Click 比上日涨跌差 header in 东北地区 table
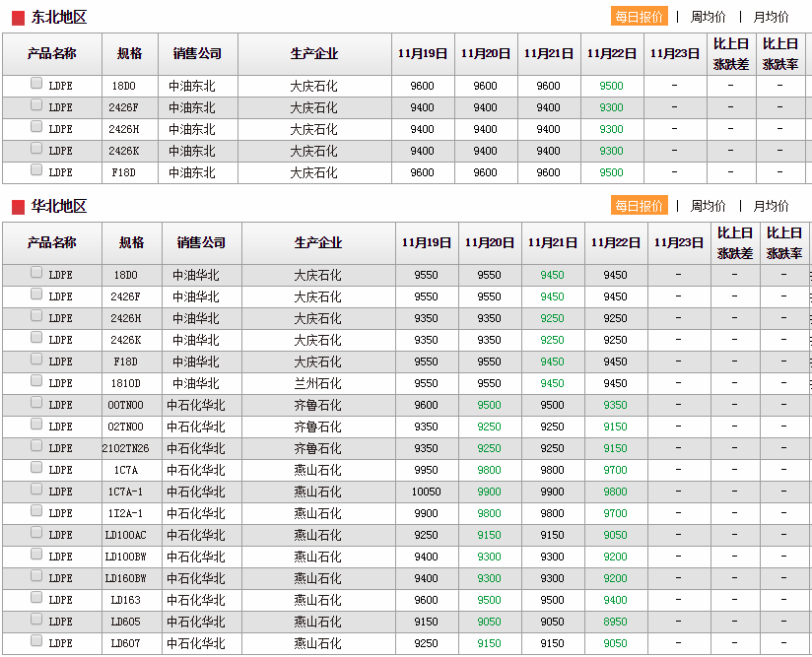The width and height of the screenshot is (812, 657). coord(731,54)
